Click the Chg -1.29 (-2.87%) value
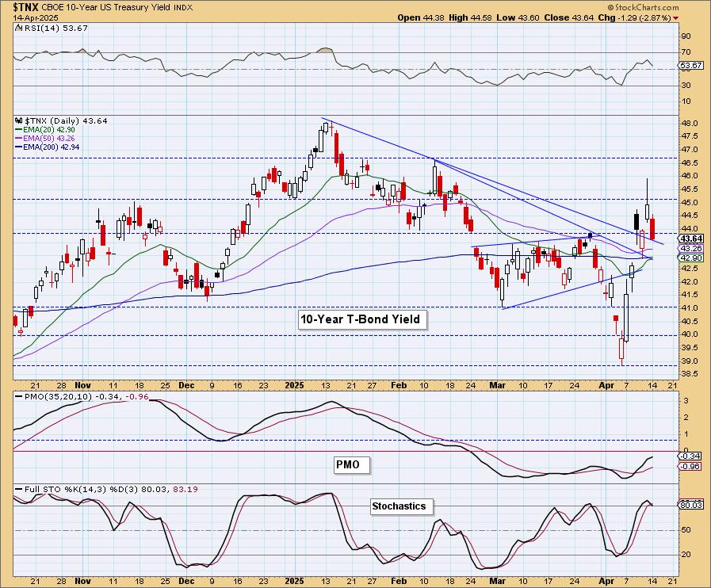The height and width of the screenshot is (588, 711). 634,17
